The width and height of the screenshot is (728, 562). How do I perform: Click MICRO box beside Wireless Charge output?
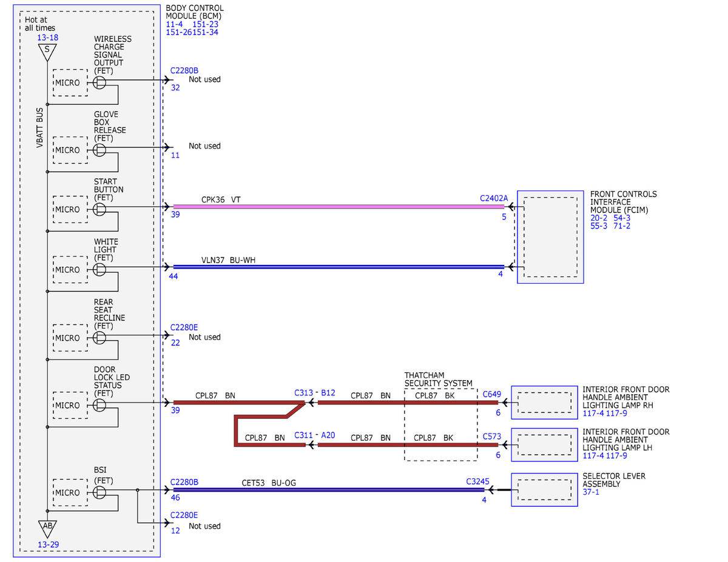70,82
